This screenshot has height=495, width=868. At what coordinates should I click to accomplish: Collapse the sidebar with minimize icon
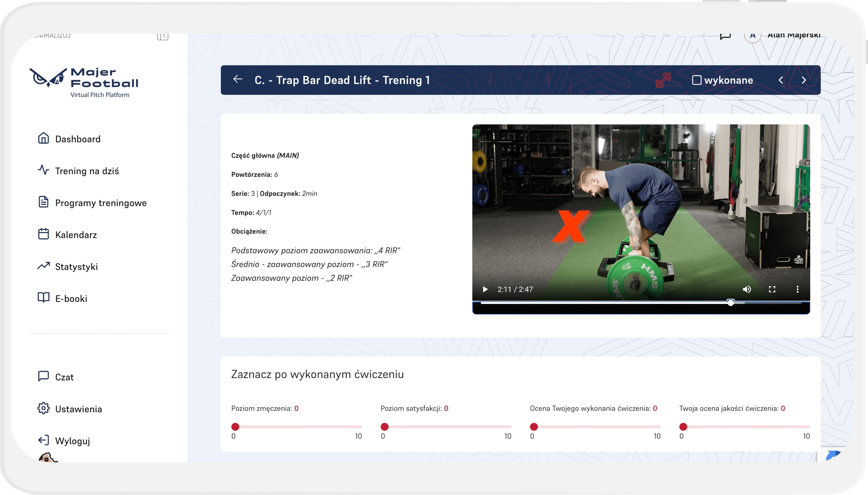tap(163, 36)
